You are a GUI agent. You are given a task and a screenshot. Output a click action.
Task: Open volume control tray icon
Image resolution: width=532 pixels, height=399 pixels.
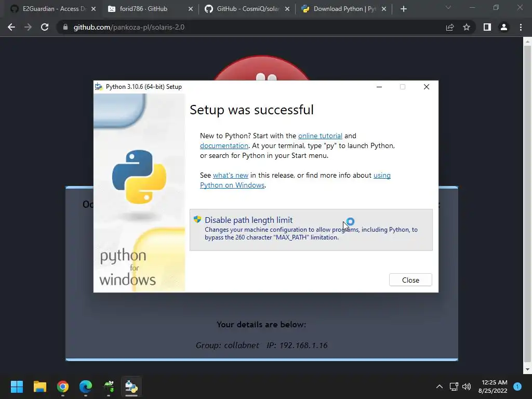pyautogui.click(x=467, y=387)
